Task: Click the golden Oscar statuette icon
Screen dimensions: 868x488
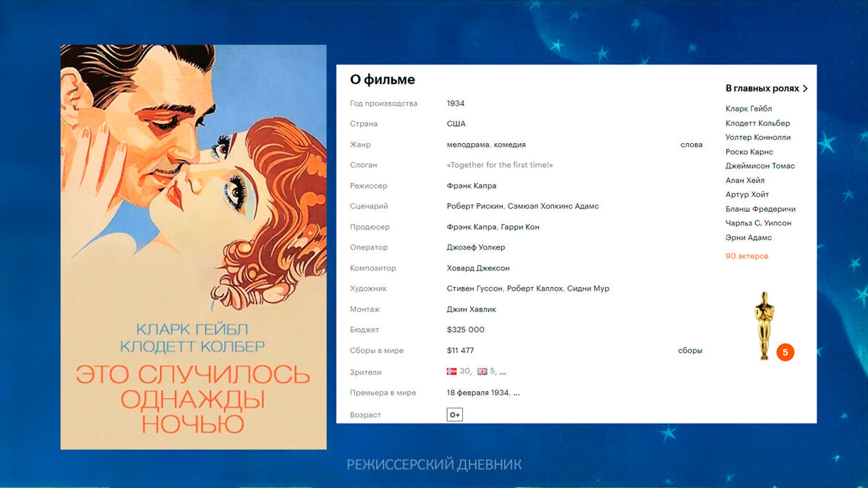Action: click(764, 325)
